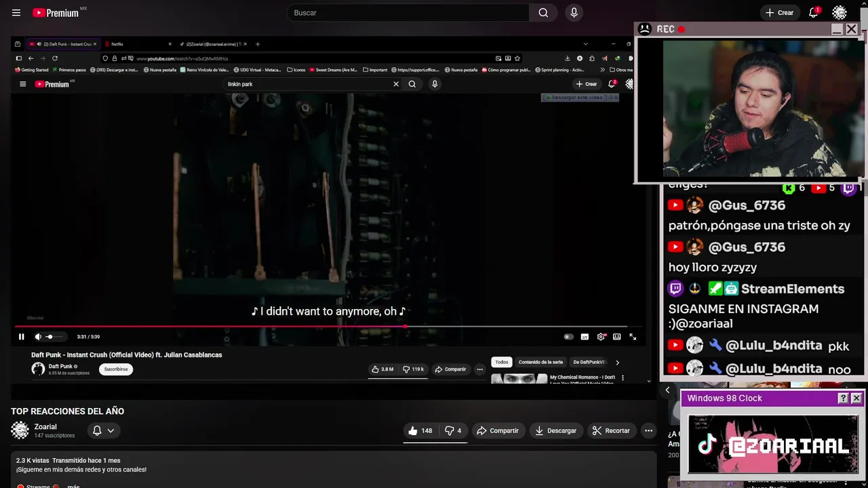Open the Iconos bookmarks folder
This screenshot has height=488, width=868.
point(296,70)
